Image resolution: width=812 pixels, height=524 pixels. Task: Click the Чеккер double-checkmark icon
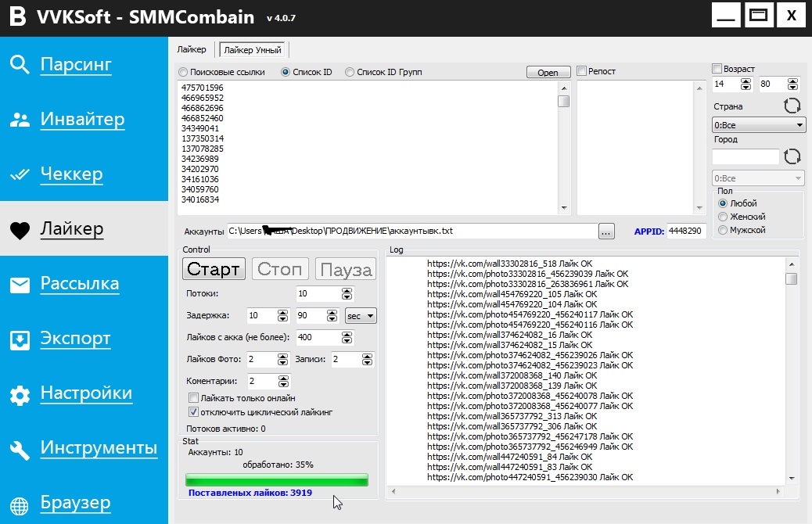(20, 174)
